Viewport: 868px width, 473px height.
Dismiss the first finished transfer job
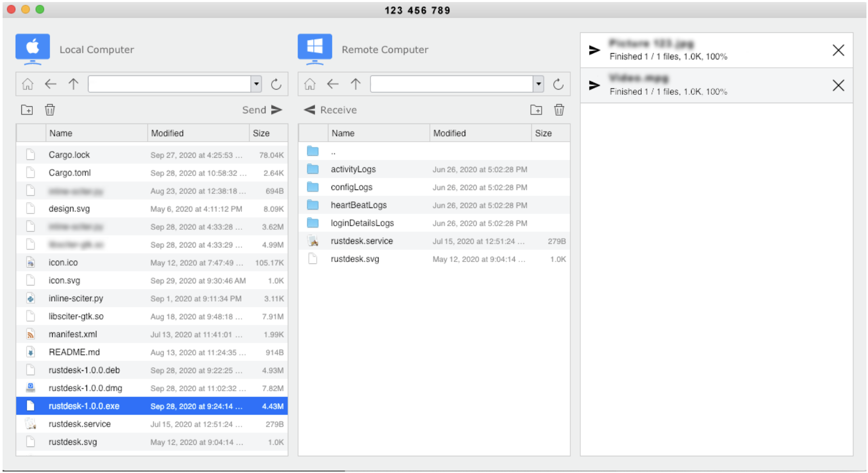[x=838, y=51]
